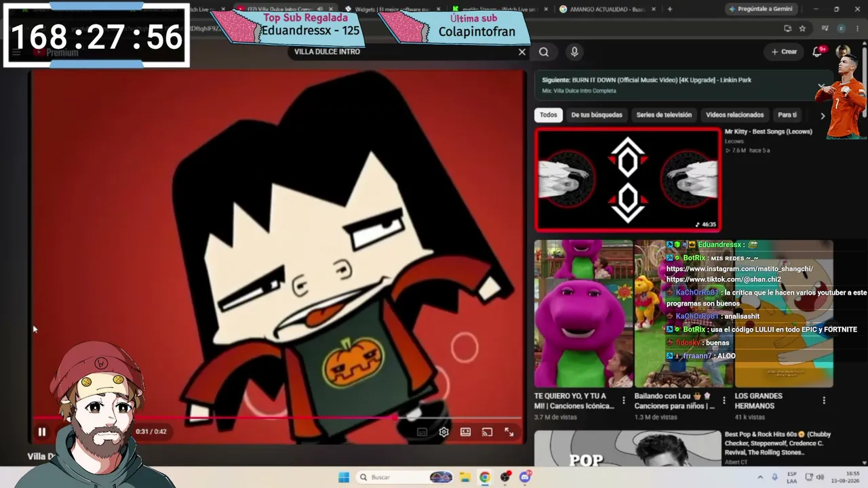
Task: Open the Mr Kitty - Best Songs title
Action: point(768,131)
